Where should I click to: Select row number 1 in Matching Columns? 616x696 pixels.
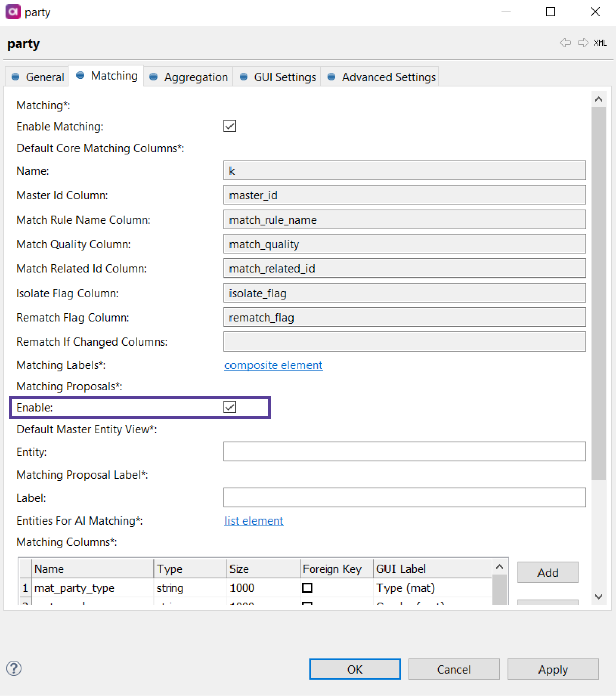(x=25, y=588)
